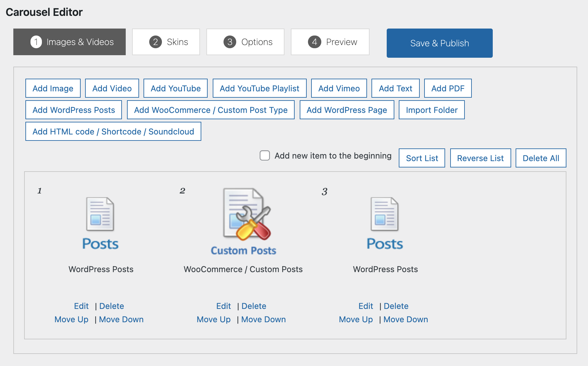
Task: Click Add WooCommerce / Custom Post Type
Action: [210, 110]
